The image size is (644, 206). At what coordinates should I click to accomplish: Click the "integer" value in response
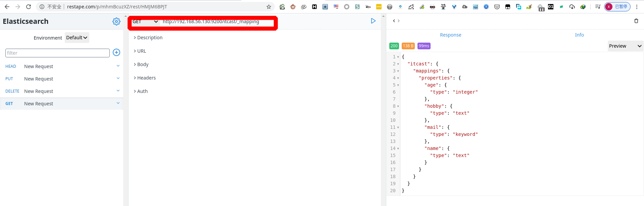point(465,92)
